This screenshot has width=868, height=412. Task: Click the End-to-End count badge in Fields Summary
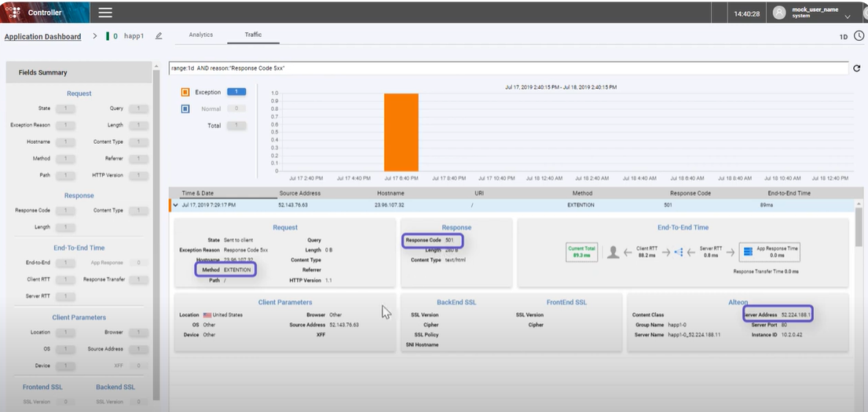click(x=65, y=263)
